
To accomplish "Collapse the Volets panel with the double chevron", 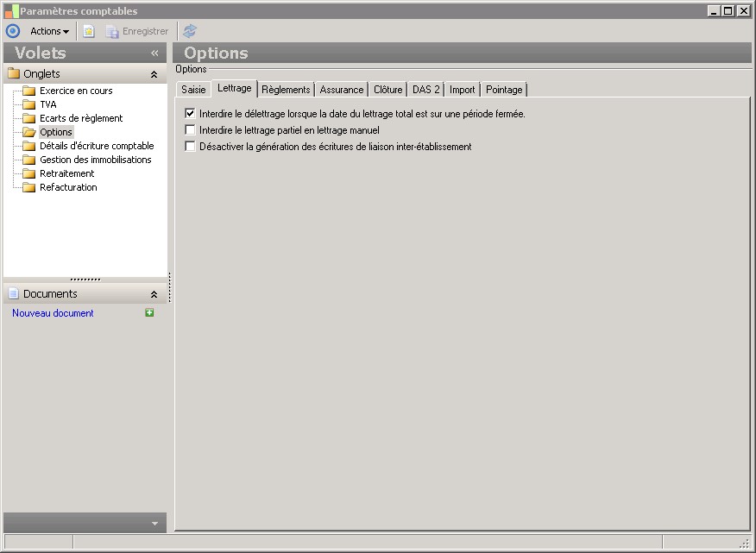I will (154, 53).
